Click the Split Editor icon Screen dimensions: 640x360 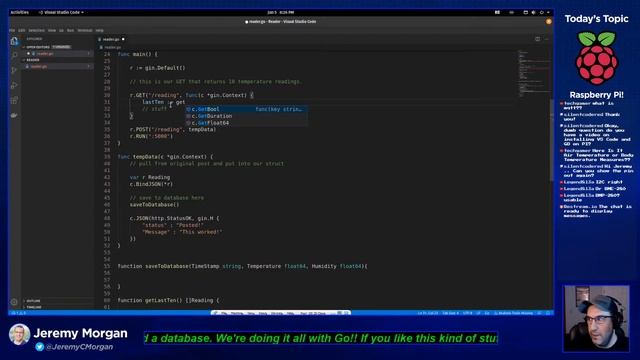coord(538,39)
